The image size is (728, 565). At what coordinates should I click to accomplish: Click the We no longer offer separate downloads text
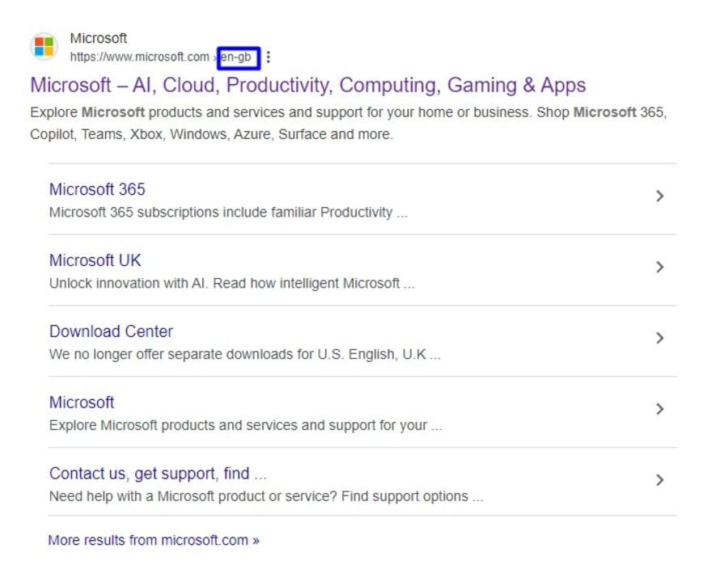click(x=244, y=354)
